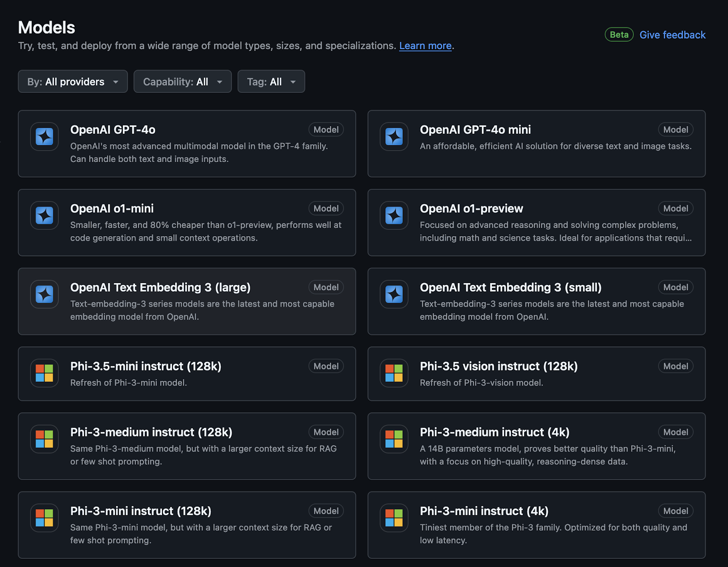
Task: Open the OpenAI GPT-4o mini title
Action: tap(475, 130)
